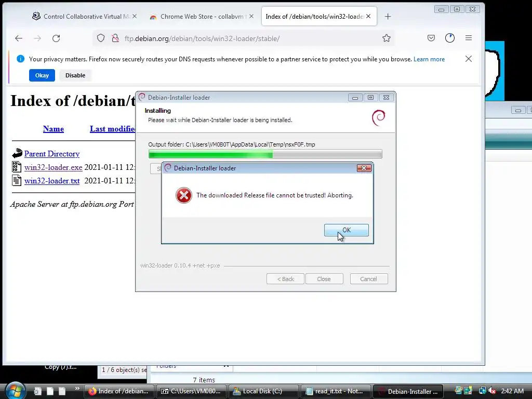Click the Debian swirl logo in installer header

(379, 117)
